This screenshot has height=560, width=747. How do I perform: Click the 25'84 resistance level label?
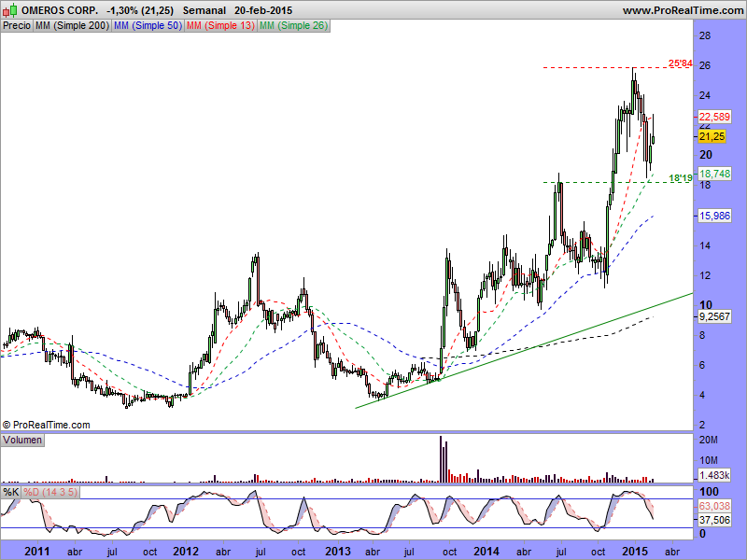[x=681, y=63]
